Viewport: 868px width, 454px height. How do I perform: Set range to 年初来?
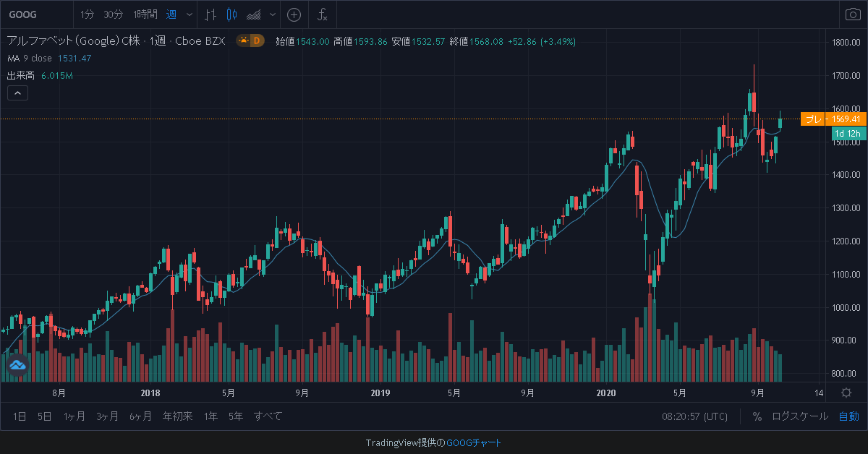point(177,416)
